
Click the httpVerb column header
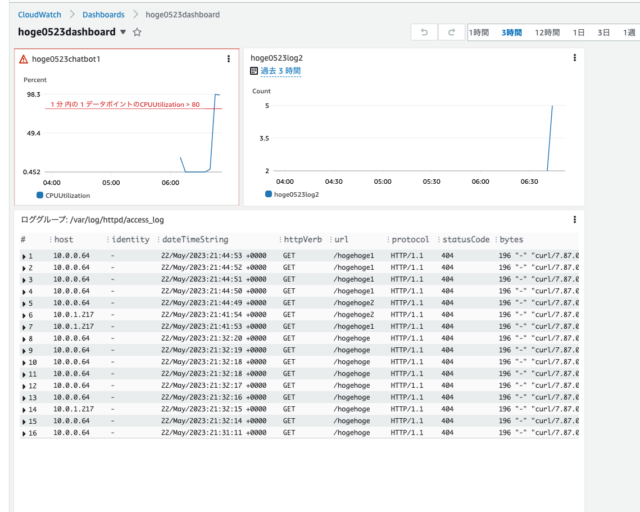point(303,240)
